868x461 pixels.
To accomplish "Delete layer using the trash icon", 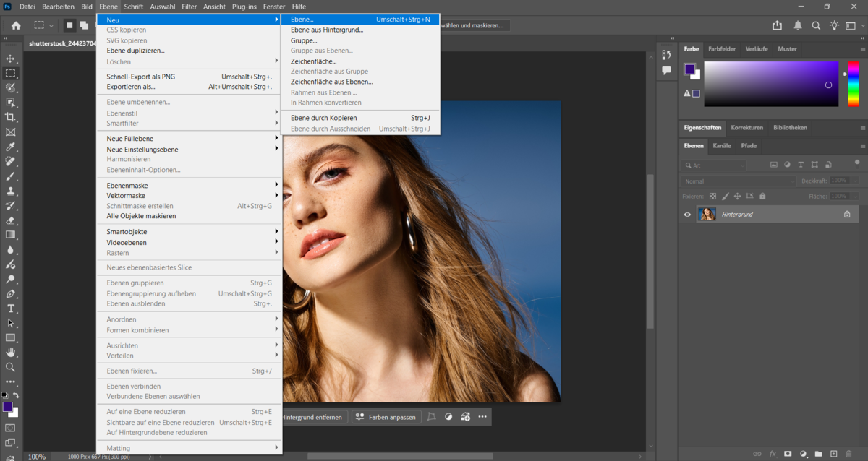I will pyautogui.click(x=849, y=454).
